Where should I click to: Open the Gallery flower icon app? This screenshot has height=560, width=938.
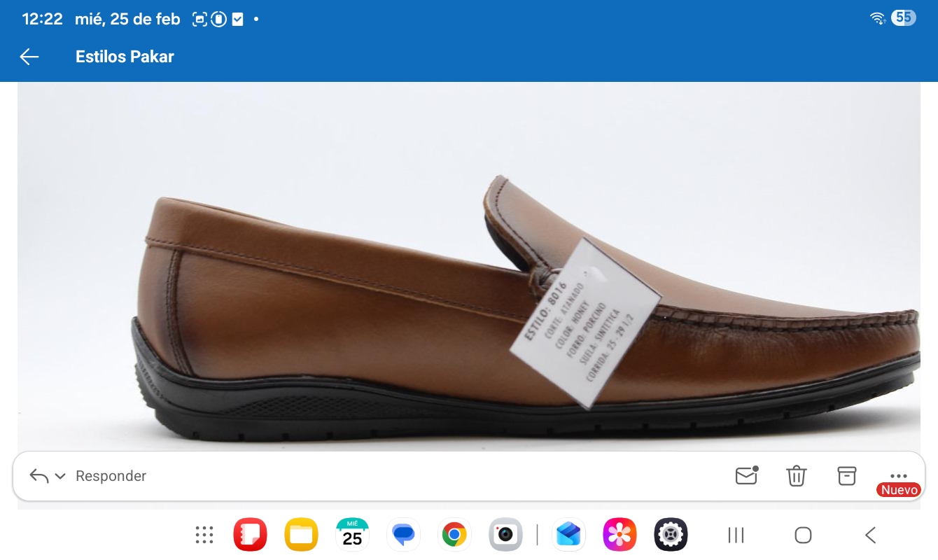tap(619, 535)
